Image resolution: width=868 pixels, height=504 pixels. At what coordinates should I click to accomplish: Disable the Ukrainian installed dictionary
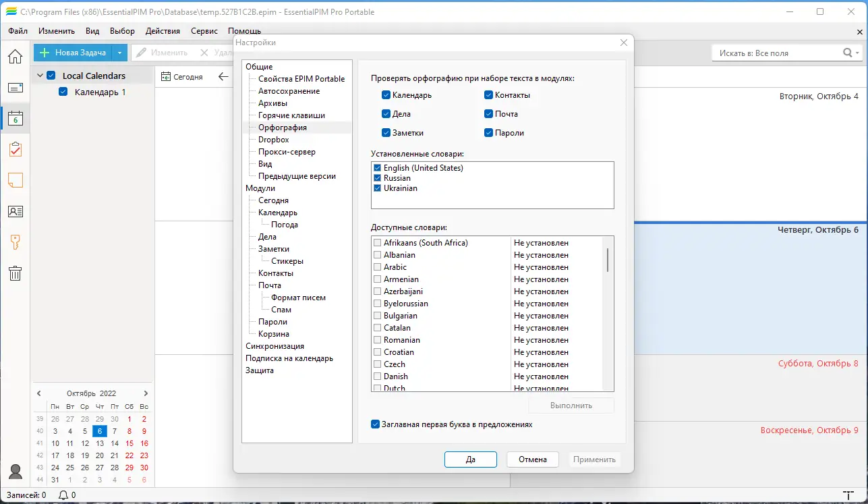(x=378, y=188)
